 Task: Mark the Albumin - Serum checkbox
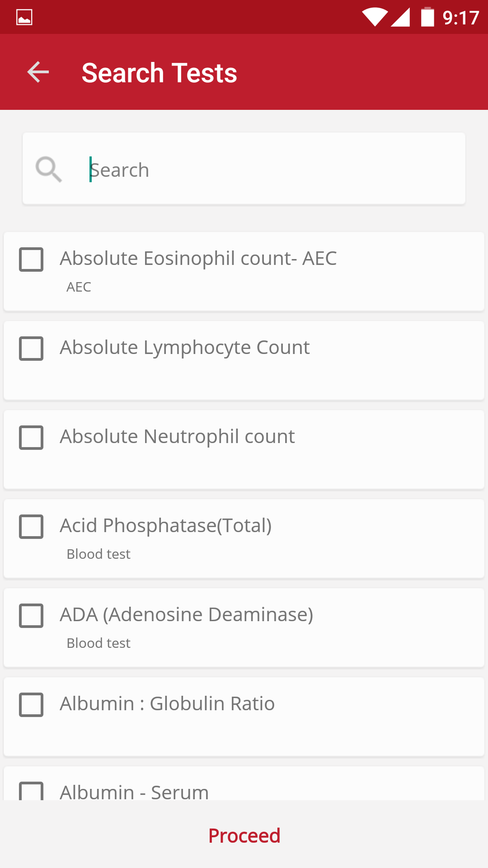tap(31, 791)
